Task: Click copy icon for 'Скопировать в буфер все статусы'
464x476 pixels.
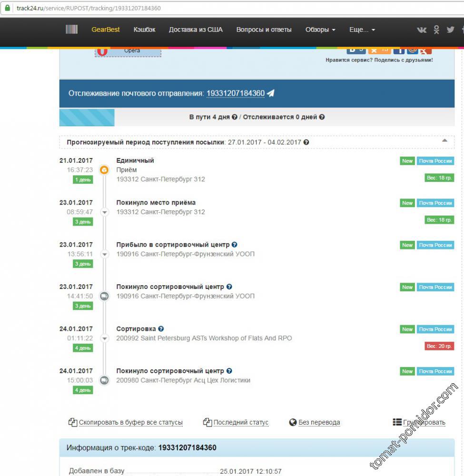Action: click(x=73, y=422)
